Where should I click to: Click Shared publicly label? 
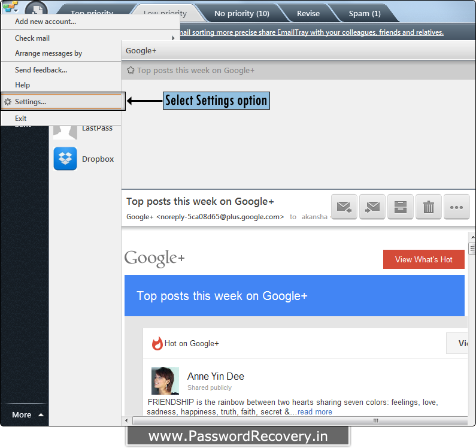210,388
